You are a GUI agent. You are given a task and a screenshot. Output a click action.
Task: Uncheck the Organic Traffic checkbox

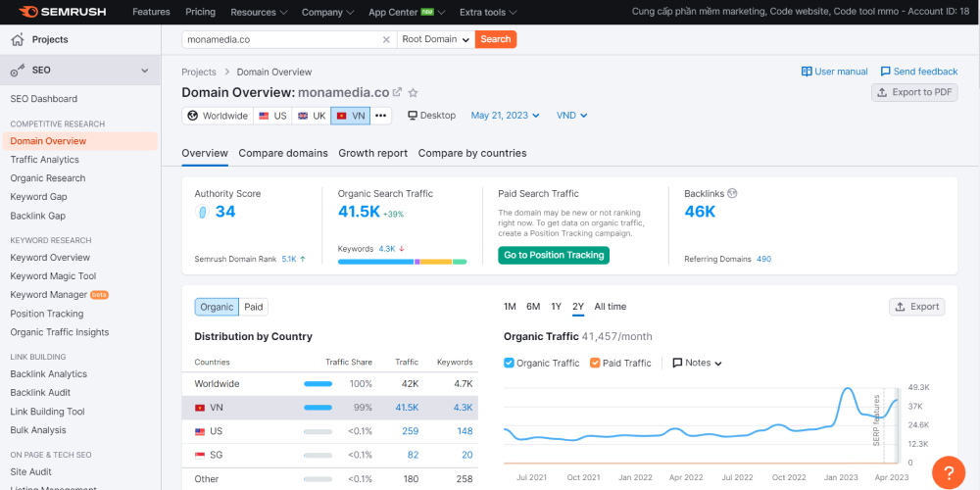[x=509, y=363]
